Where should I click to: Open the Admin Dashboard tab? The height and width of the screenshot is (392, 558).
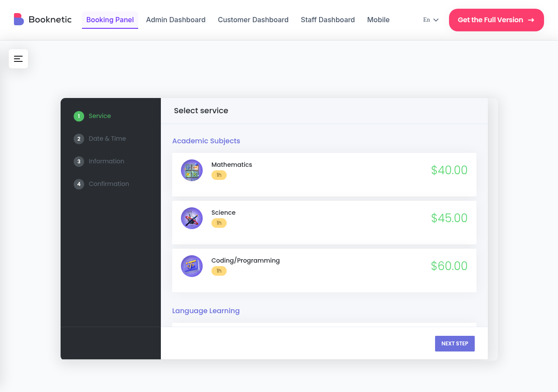tap(176, 20)
